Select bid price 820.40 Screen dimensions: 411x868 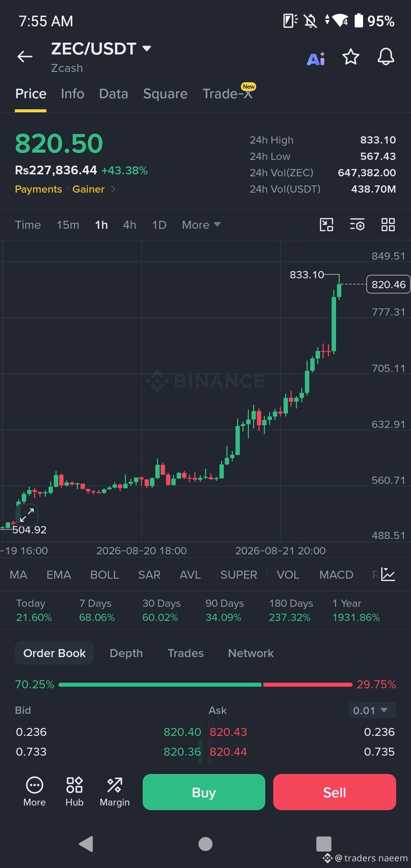click(x=182, y=732)
